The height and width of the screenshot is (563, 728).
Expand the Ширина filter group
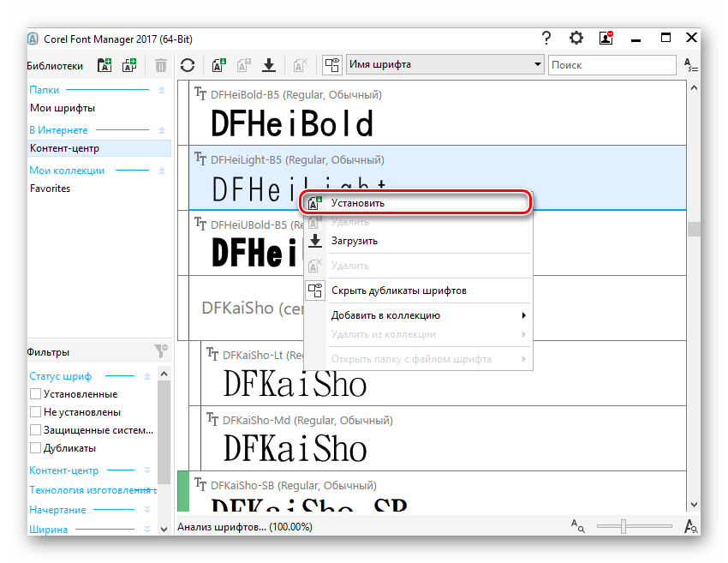[147, 530]
